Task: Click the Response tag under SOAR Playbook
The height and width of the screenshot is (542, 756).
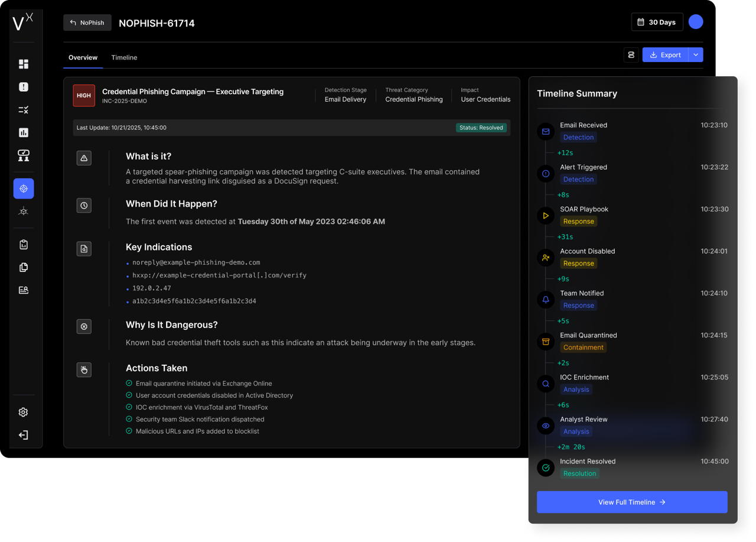Action: (x=578, y=221)
